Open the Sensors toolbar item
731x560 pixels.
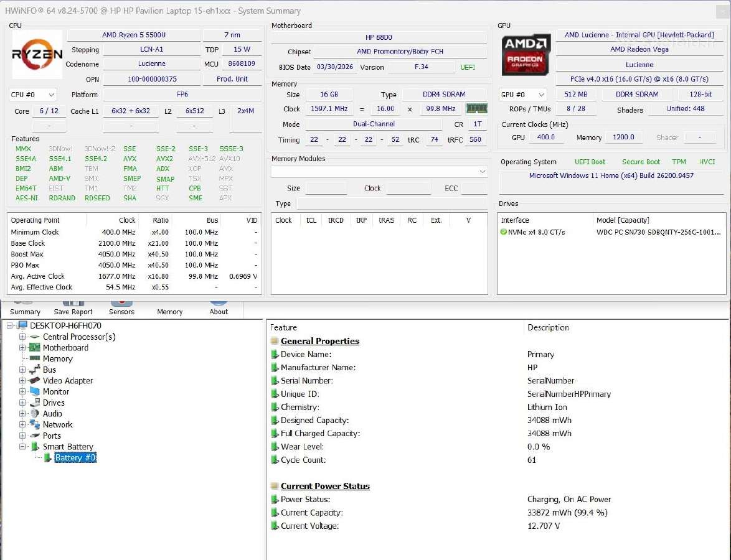tap(121, 309)
